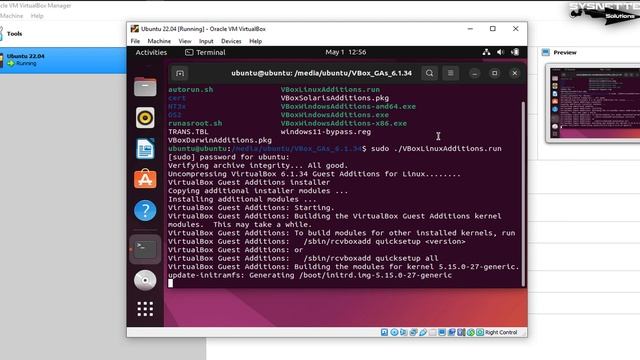Screen dimensions: 640x360
Task: Open the Help menu of the VM window
Action: pos(256,41)
